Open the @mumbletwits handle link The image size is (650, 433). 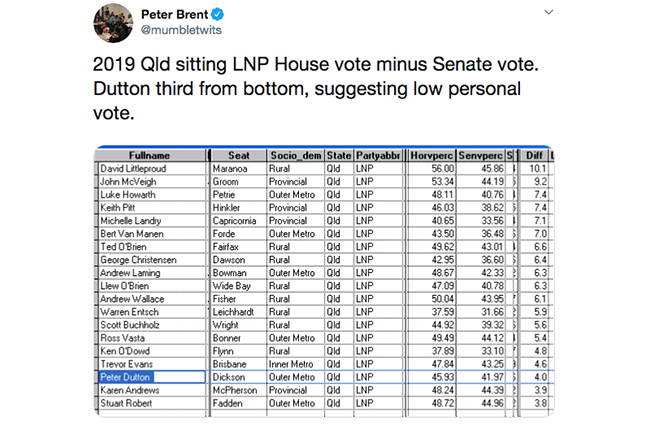click(181, 30)
